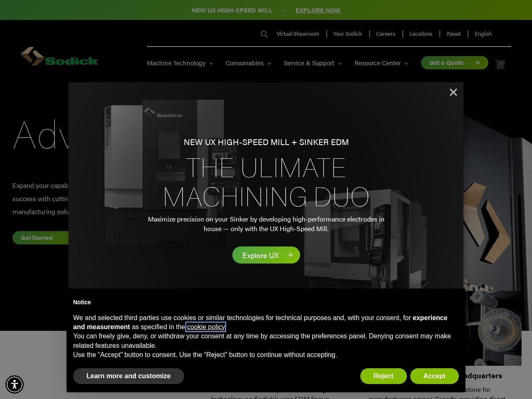Open the search magnifier icon

(264, 34)
